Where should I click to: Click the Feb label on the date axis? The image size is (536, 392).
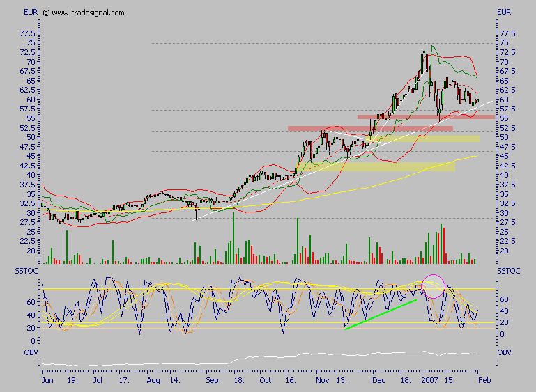pos(486,382)
